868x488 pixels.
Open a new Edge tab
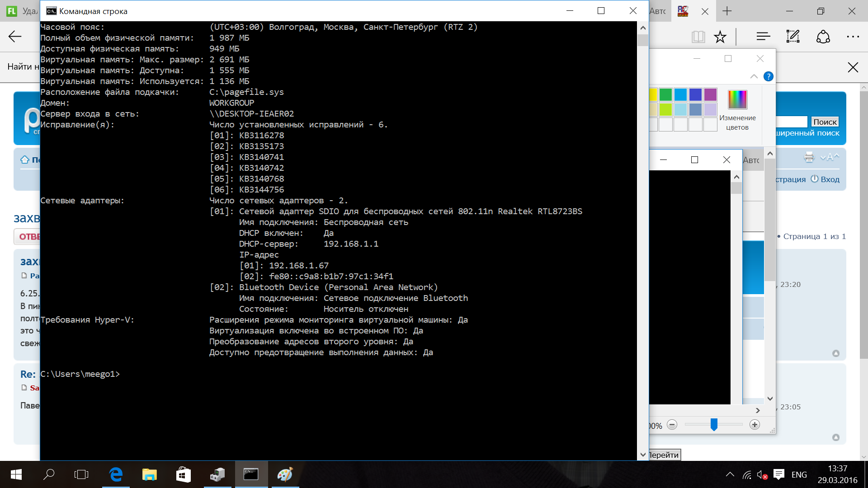click(x=727, y=11)
